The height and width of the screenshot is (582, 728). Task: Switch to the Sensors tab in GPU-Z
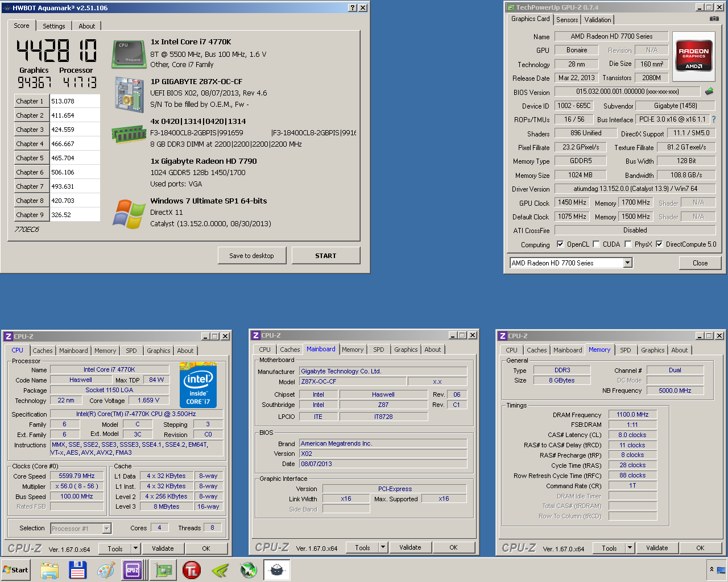pos(567,20)
